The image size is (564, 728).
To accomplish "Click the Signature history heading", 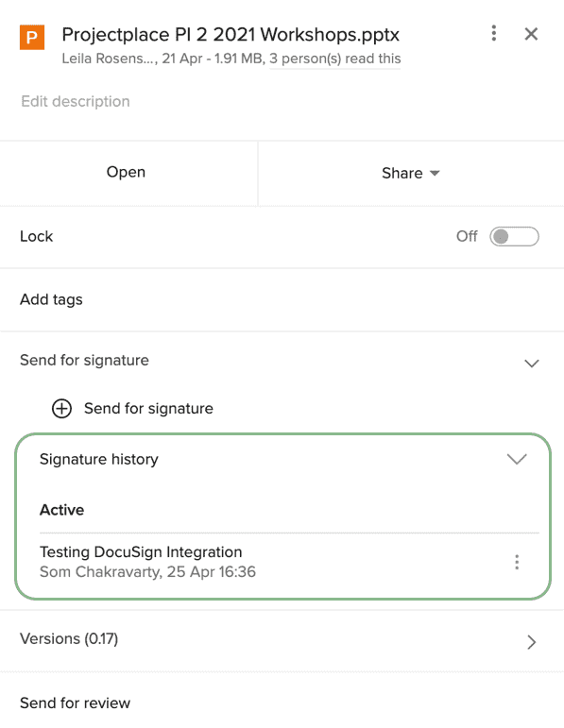I will tap(99, 459).
